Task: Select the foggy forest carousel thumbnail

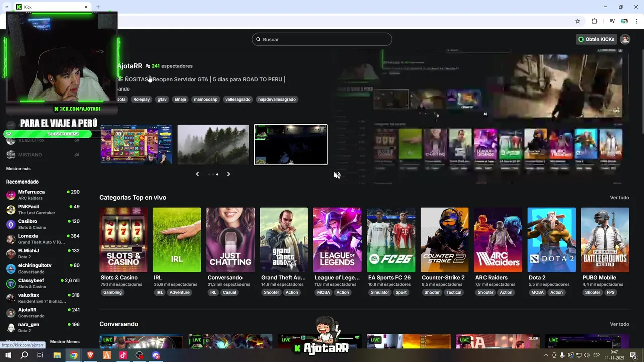Action: (x=213, y=144)
